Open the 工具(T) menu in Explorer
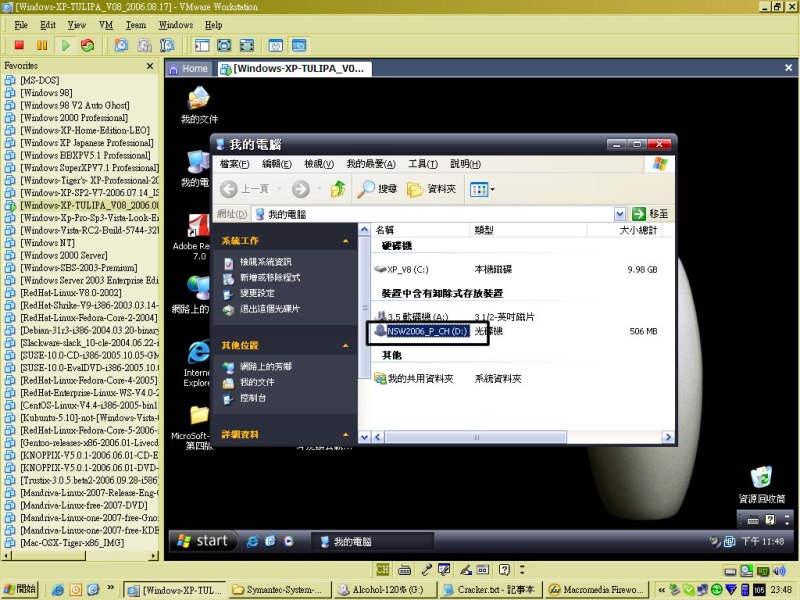Viewport: 800px width, 600px height. pos(422,164)
